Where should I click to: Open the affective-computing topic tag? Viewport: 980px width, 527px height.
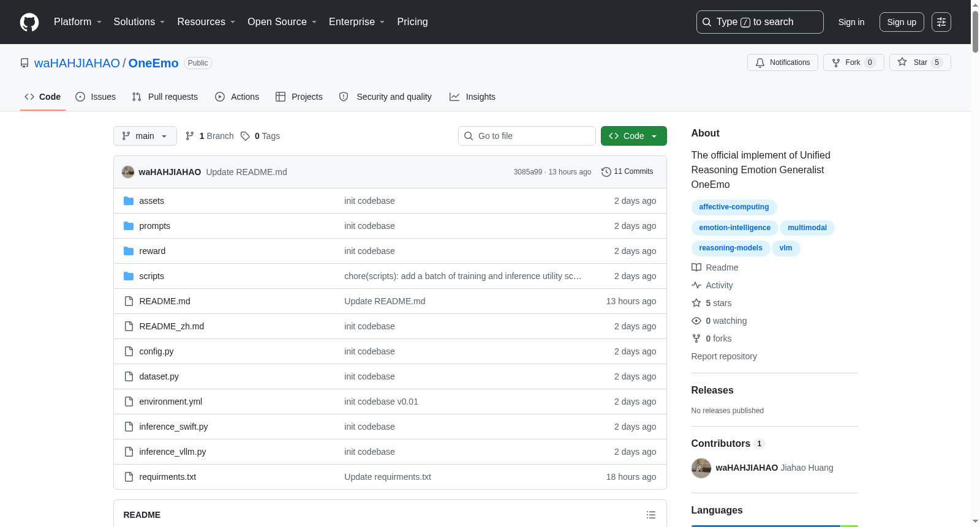(734, 207)
